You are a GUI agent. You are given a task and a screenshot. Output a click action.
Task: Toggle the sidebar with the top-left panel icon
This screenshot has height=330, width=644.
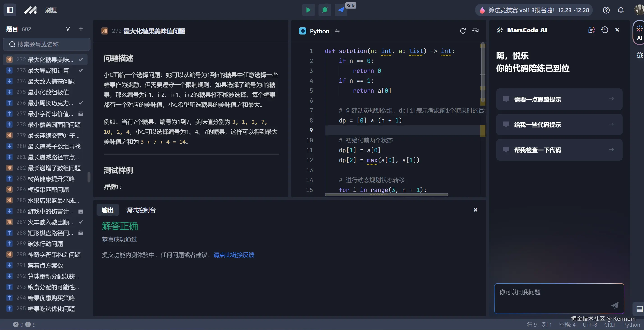10,10
